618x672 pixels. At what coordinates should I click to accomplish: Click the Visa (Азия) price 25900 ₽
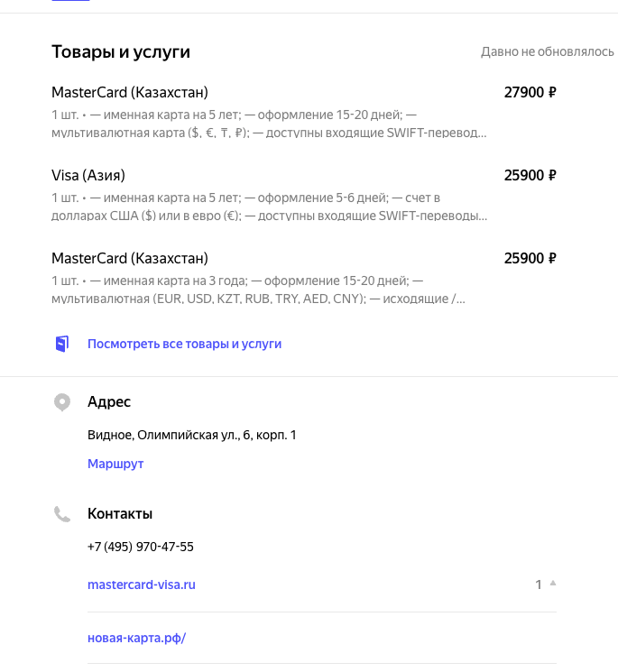pos(530,175)
